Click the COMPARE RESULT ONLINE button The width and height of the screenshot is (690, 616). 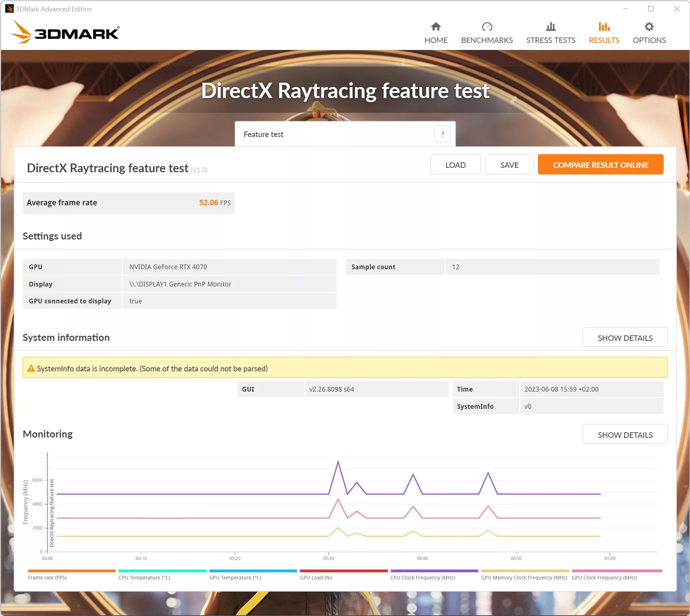pyautogui.click(x=600, y=165)
